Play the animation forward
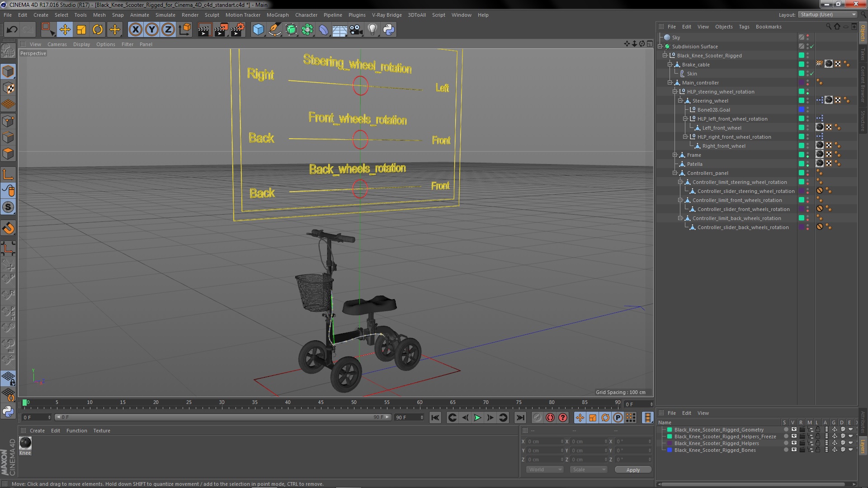The height and width of the screenshot is (488, 868). 477,418
